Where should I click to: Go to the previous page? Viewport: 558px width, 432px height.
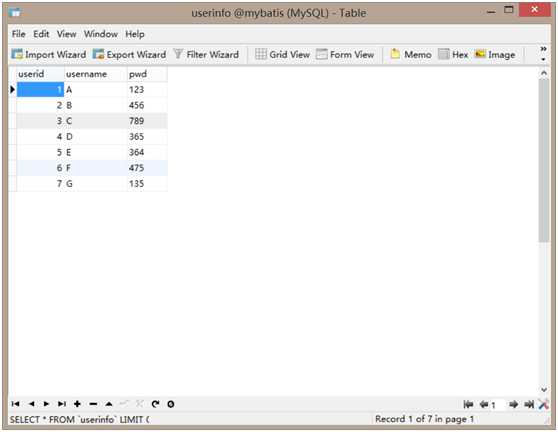(x=484, y=404)
